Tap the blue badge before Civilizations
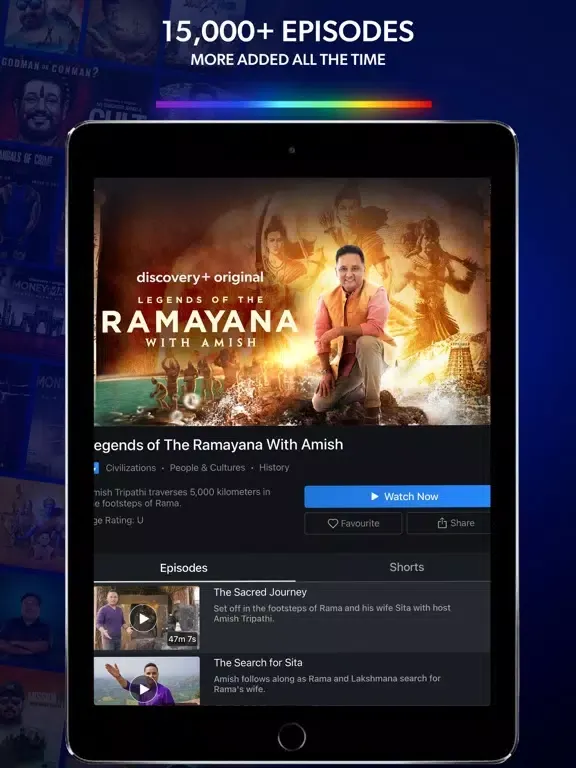The width and height of the screenshot is (576, 768). click(x=96, y=468)
